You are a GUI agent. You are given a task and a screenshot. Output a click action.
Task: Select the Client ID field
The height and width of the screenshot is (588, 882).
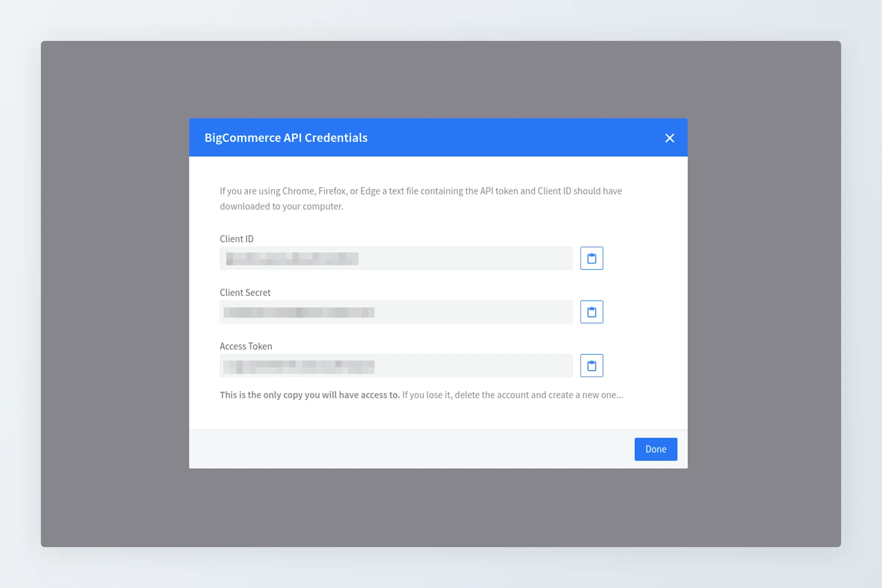click(396, 258)
